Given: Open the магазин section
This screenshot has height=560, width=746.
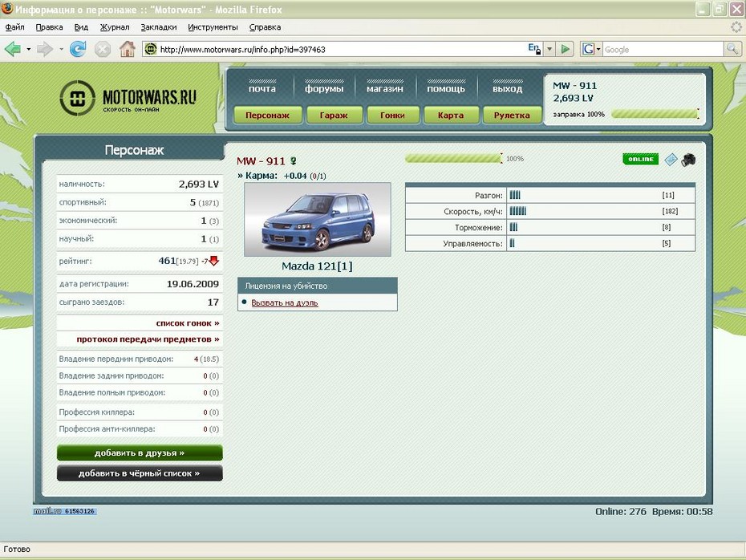Looking at the screenshot, I should 385,88.
